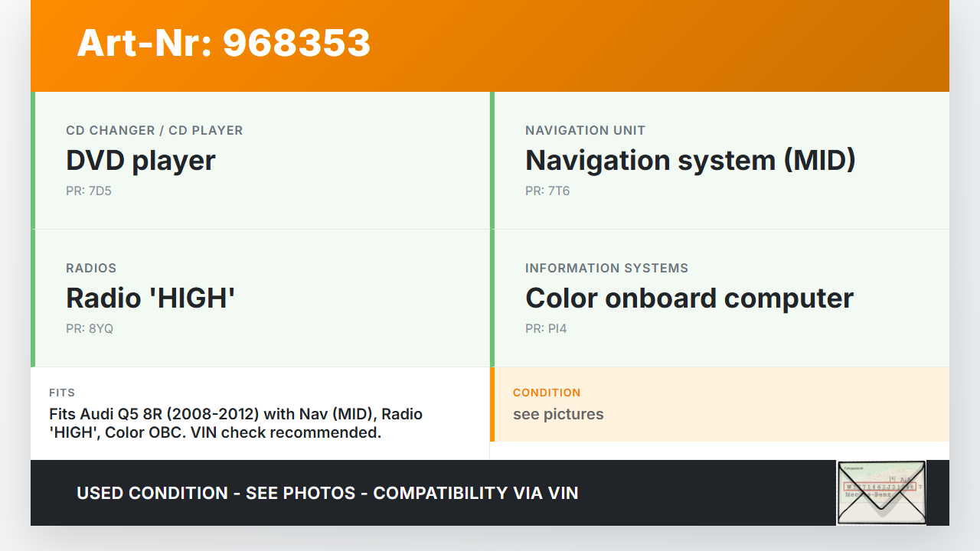Image resolution: width=980 pixels, height=551 pixels.
Task: Click the NAVIGATION UNIT label
Action: click(585, 130)
